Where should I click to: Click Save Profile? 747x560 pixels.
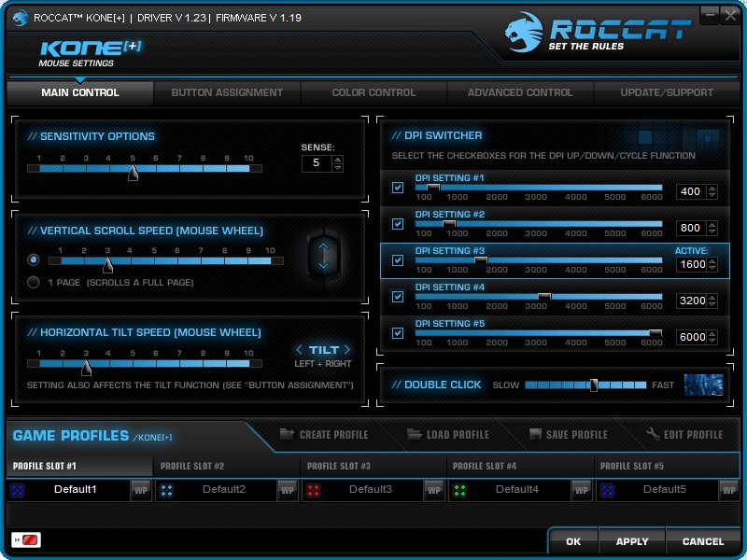click(x=569, y=434)
